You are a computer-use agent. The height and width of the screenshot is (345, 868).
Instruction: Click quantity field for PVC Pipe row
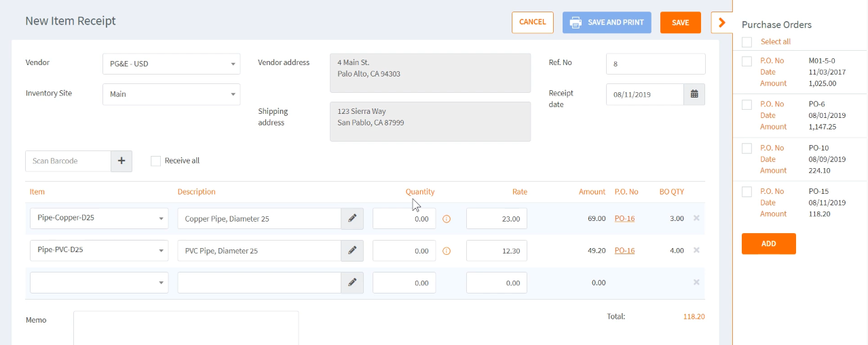pos(404,251)
